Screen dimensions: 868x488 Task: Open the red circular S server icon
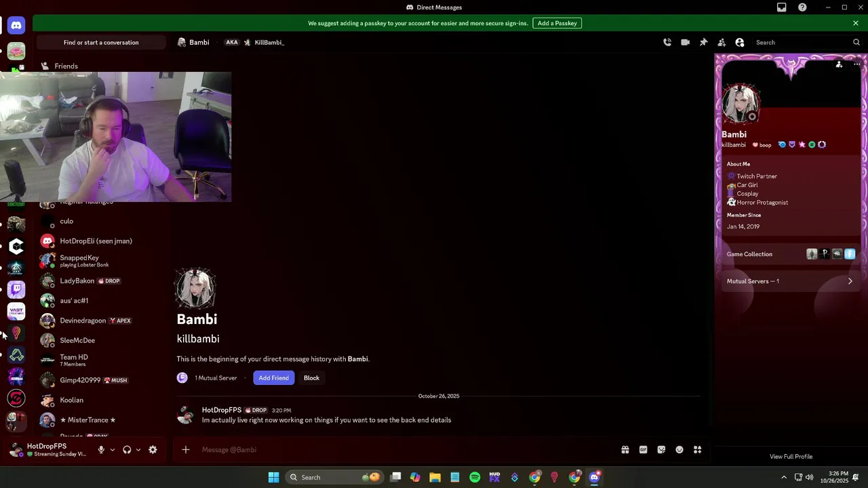coord(16,398)
